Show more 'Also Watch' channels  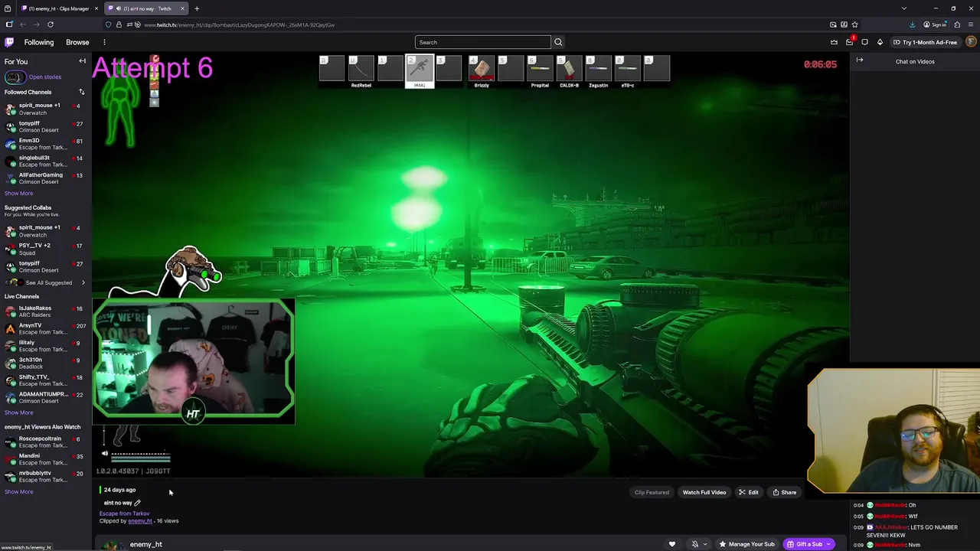[19, 491]
